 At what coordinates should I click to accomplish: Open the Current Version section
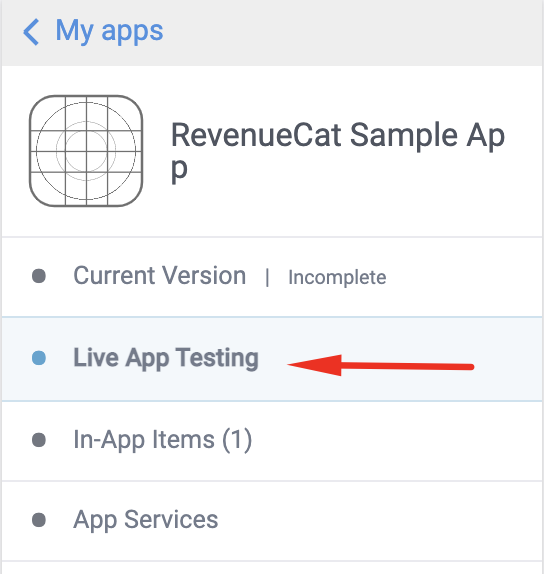click(160, 275)
